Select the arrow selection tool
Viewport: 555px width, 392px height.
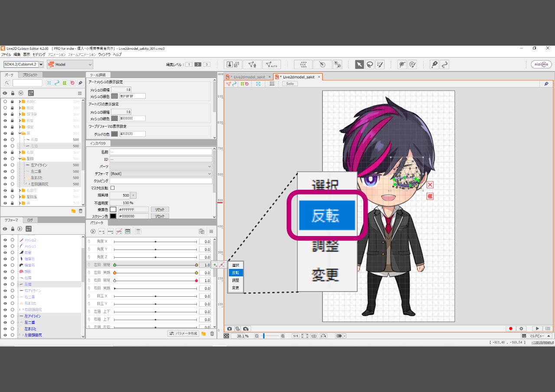point(359,65)
